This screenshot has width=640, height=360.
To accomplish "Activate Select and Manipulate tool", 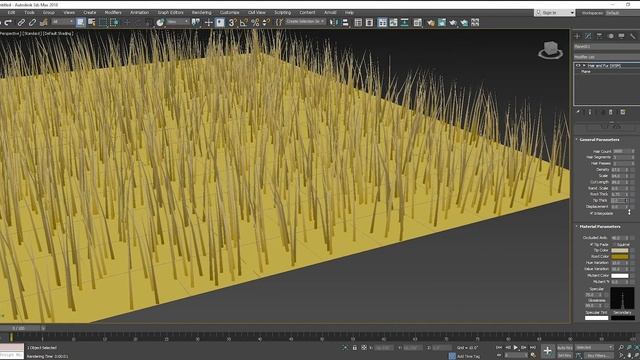I will pos(209,22).
